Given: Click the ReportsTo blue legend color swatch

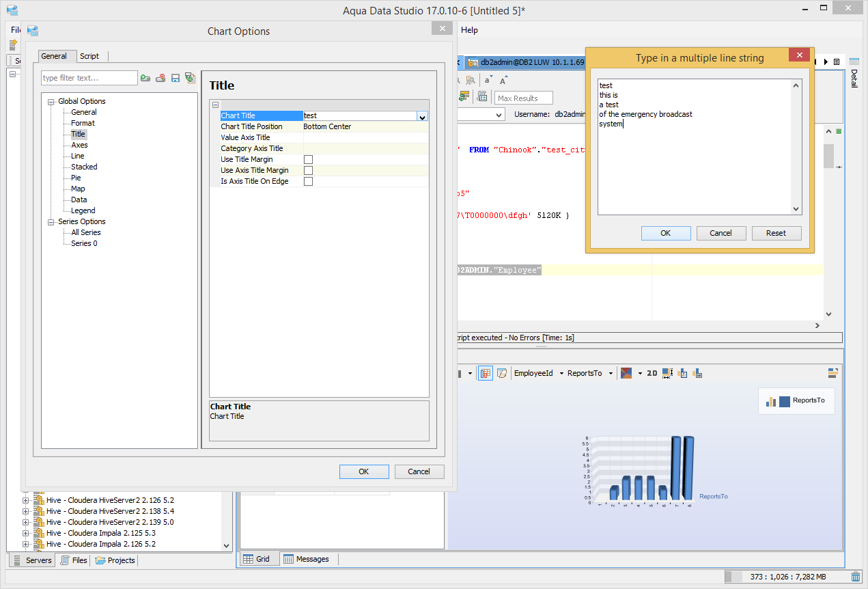Looking at the screenshot, I should (x=785, y=401).
